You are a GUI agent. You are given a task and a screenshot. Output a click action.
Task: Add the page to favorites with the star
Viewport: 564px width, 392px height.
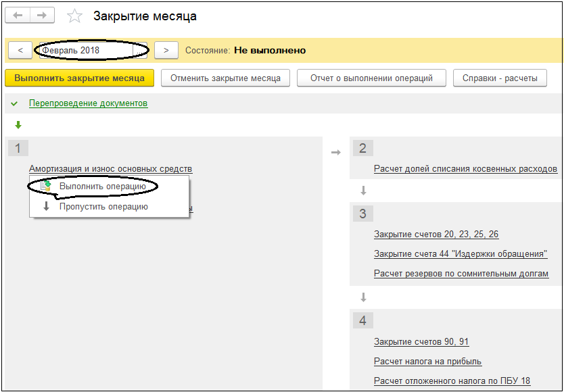[75, 16]
